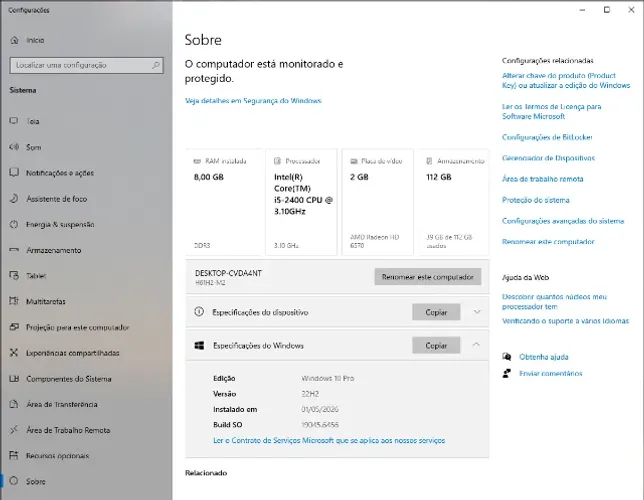
Task: Open Descobrir quantos núcleos meu processador tem
Action: click(554, 302)
